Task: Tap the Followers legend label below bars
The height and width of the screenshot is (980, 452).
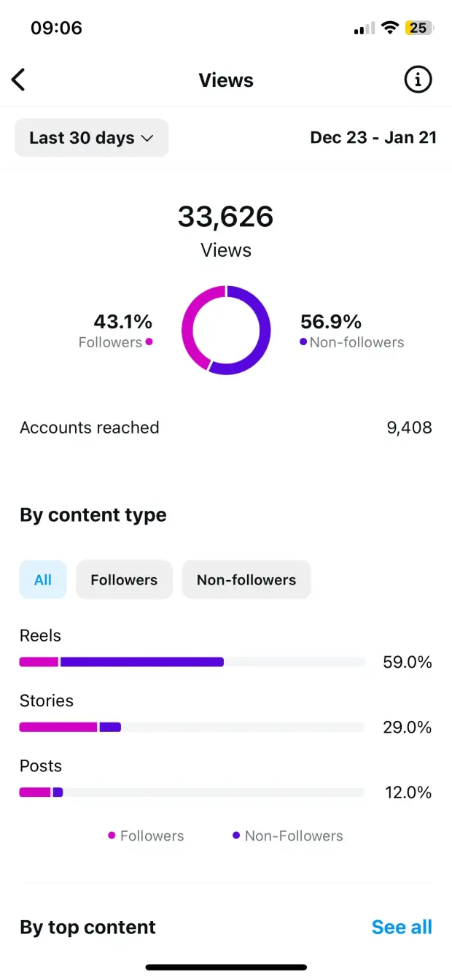Action: (152, 836)
